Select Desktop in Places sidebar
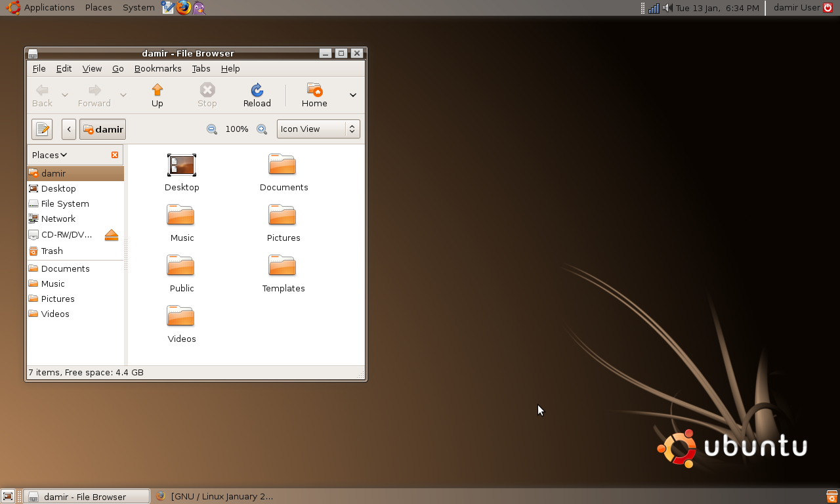Screen dimensions: 840x504 click(x=75, y=188)
